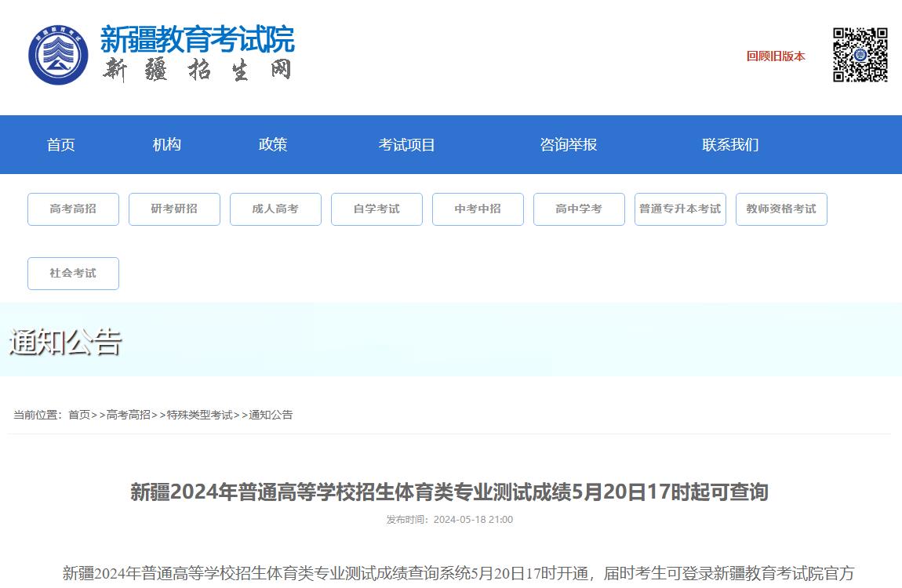Image resolution: width=902 pixels, height=588 pixels.
Task: Open the 回顾旧版本 link
Action: (775, 56)
